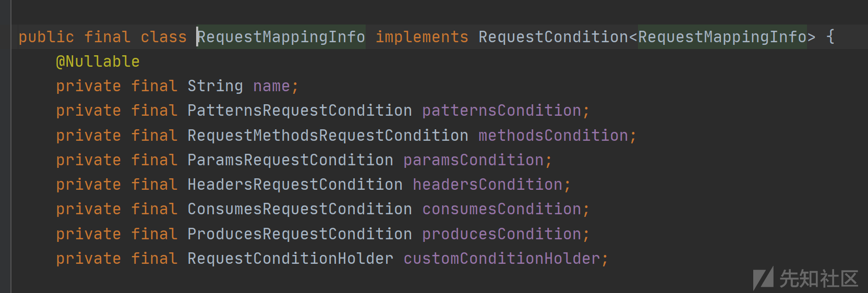
Task: Click the RequestMappingInfo class name declaration
Action: click(281, 37)
